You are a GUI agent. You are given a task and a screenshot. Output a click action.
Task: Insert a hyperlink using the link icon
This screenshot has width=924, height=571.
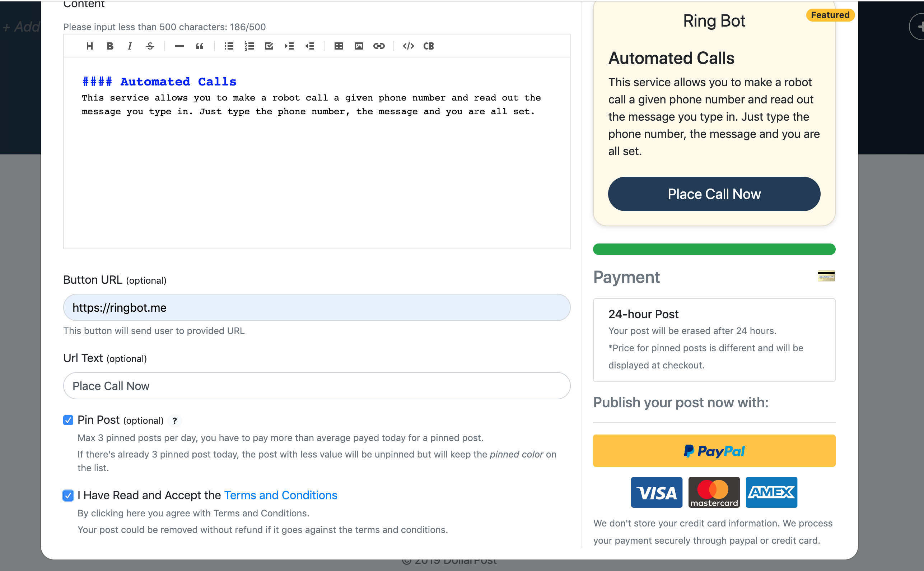click(379, 46)
